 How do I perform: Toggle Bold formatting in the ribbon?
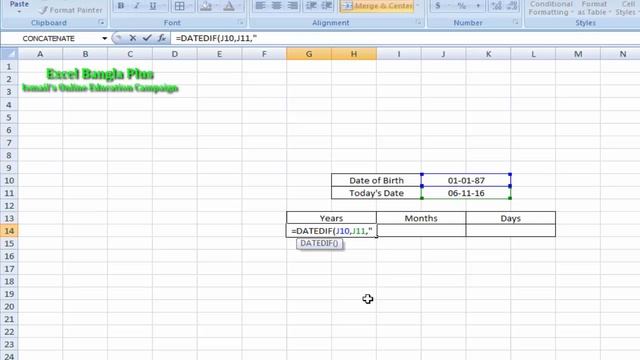click(x=121, y=6)
